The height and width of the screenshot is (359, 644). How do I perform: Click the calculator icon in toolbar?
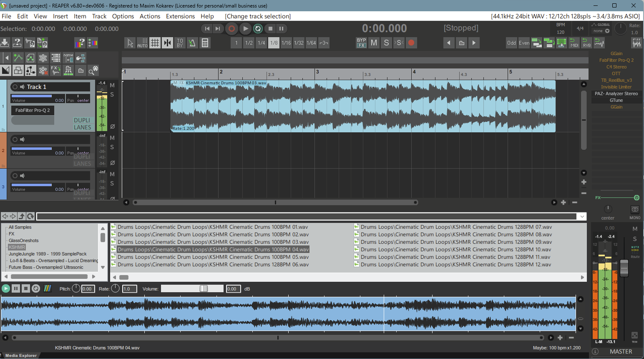[x=205, y=43]
